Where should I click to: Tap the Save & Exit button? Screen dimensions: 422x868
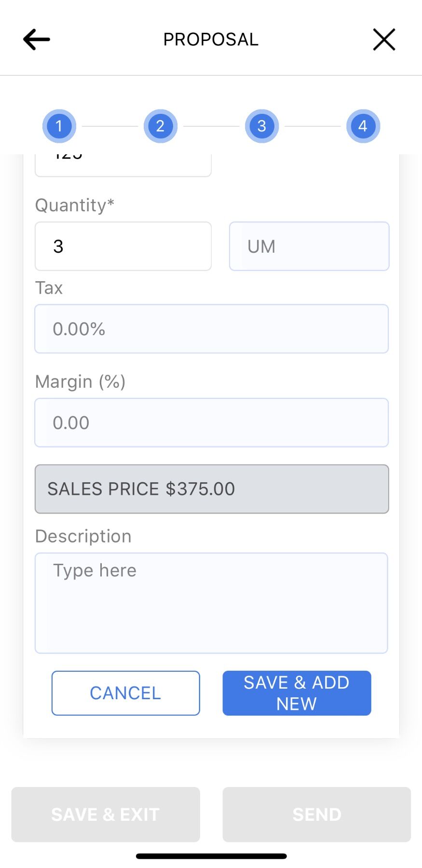[106, 814]
